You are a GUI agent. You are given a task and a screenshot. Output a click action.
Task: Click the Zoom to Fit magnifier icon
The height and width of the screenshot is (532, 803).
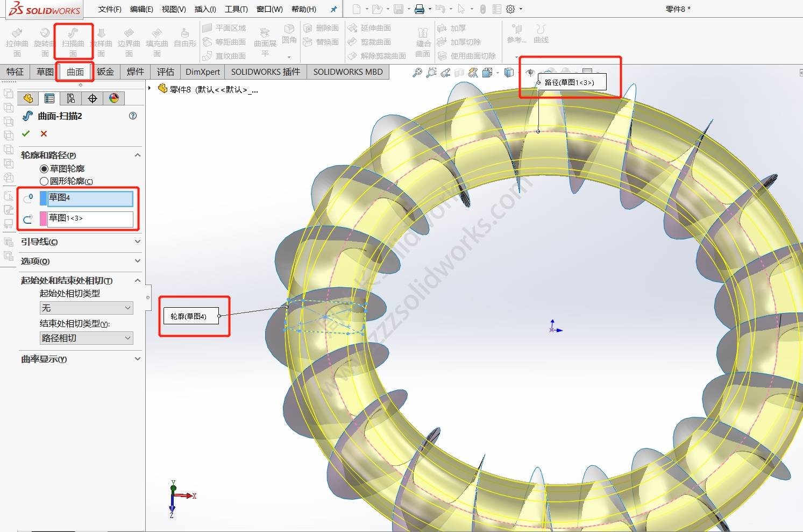(x=417, y=73)
